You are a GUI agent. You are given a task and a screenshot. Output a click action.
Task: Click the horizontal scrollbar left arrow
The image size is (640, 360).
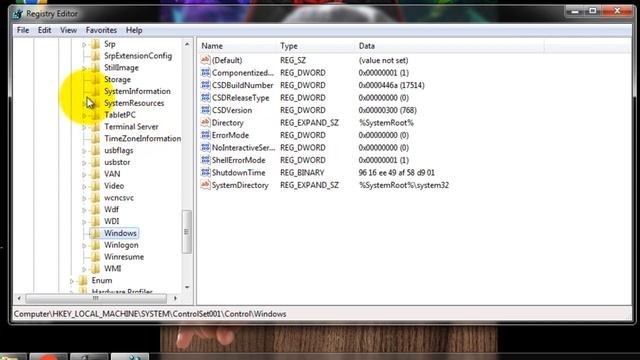(x=19, y=298)
